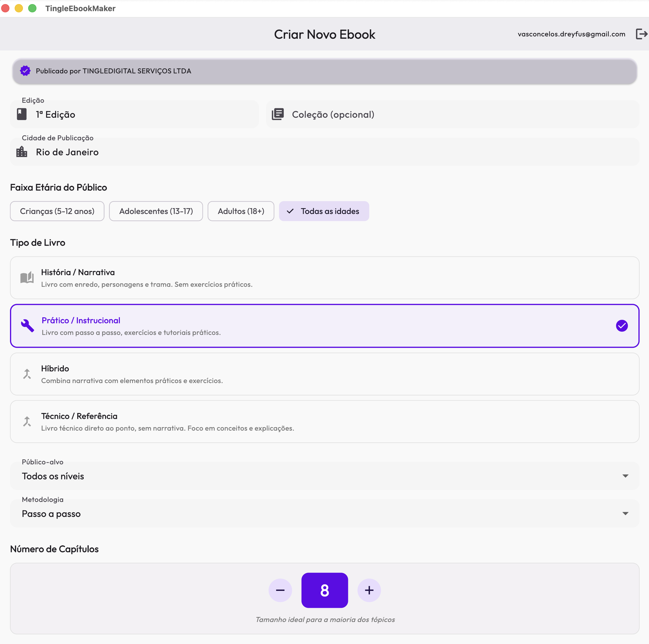Click the edition book icon next to 1ª Edição
Screen dimensions: 649x644
point(21,114)
